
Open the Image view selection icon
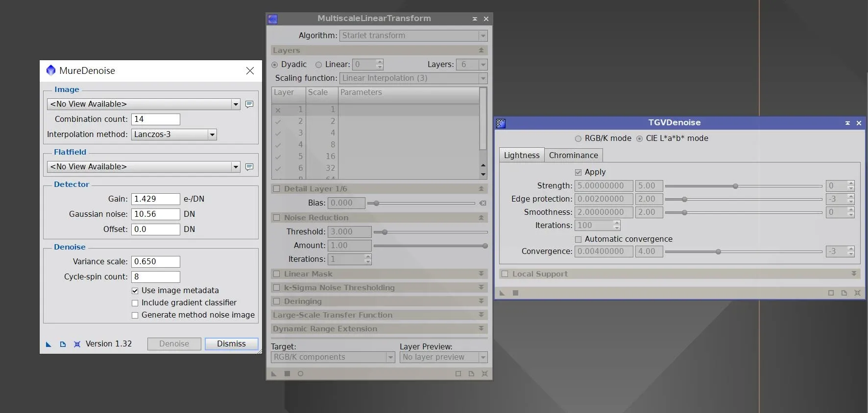tap(249, 104)
